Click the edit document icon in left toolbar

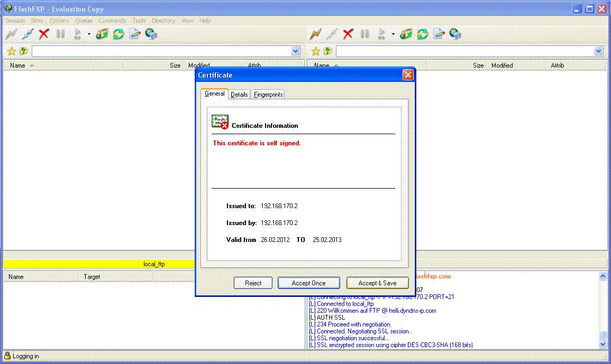135,34
